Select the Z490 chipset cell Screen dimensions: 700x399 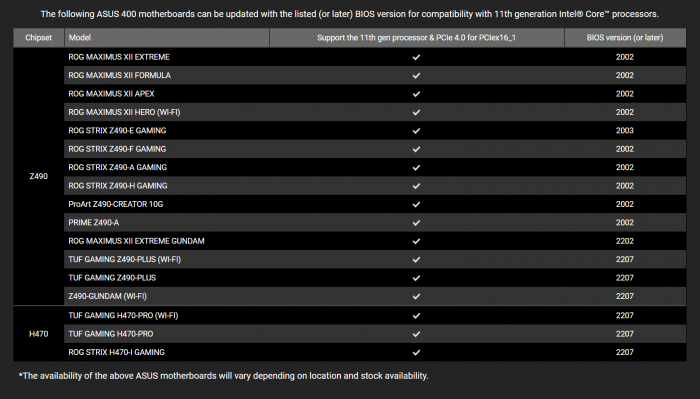(38, 176)
